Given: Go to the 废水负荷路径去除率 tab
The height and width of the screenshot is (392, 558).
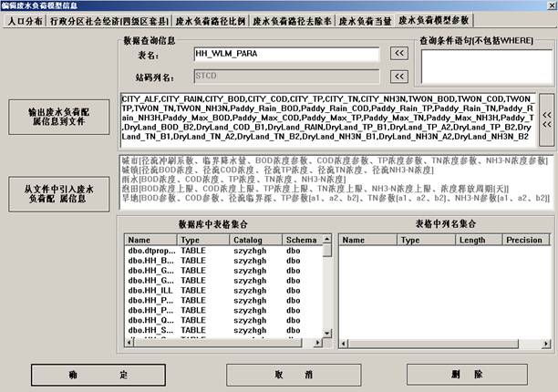Looking at the screenshot, I should [x=294, y=19].
